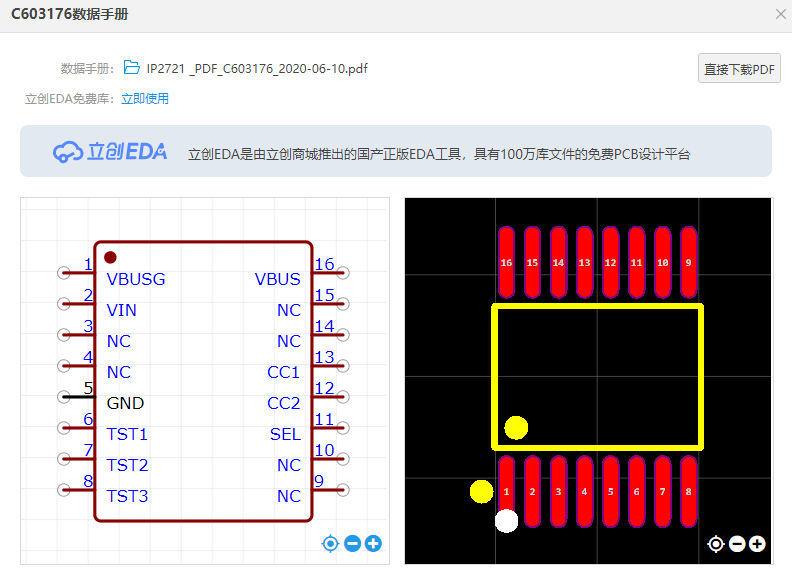The width and height of the screenshot is (792, 571).
Task: Select footprint pad 15
Action: [532, 262]
